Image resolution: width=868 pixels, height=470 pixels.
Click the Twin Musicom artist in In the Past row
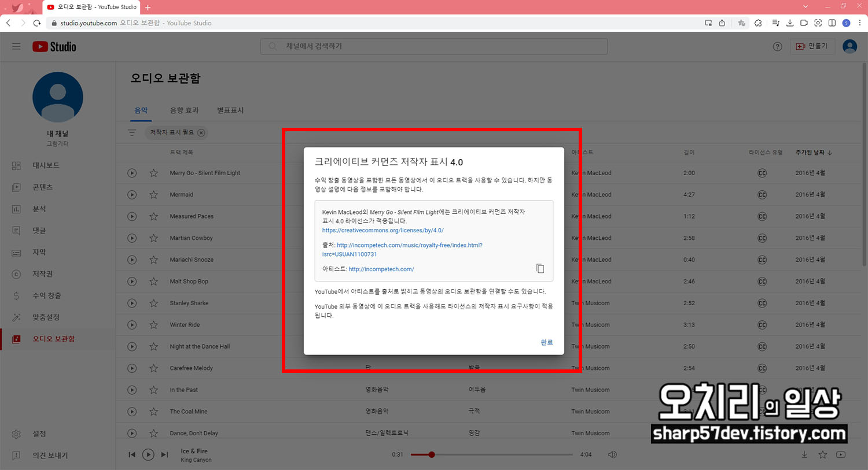[590, 390]
